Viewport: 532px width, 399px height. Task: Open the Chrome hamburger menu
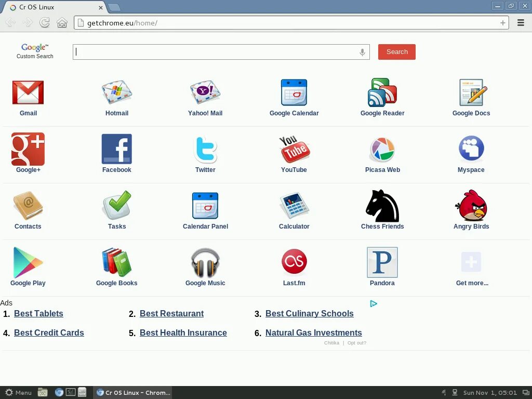[x=521, y=23]
